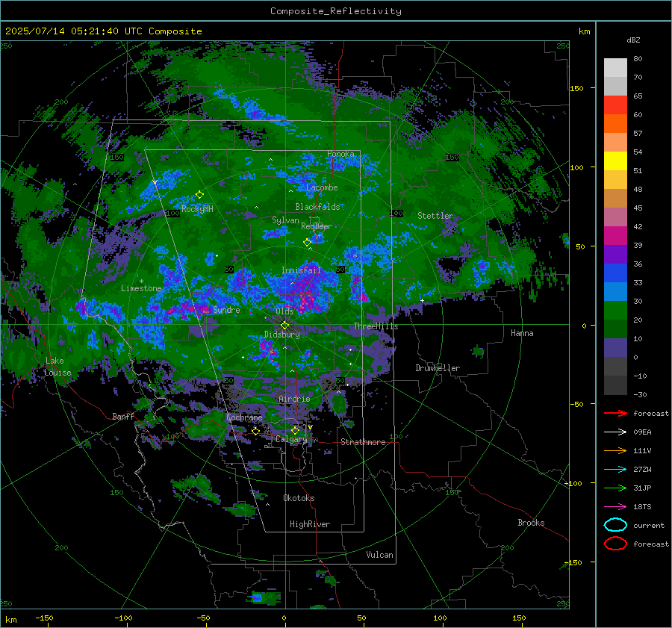The image size is (672, 628).
Task: Click yellow diamond marker below RedDeer label
Action: [308, 242]
